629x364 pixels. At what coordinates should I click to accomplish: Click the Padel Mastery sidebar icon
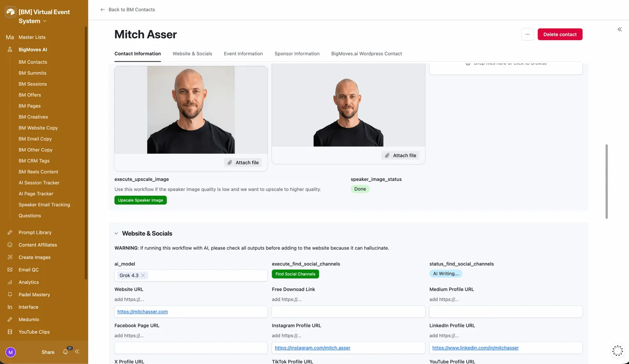10,294
